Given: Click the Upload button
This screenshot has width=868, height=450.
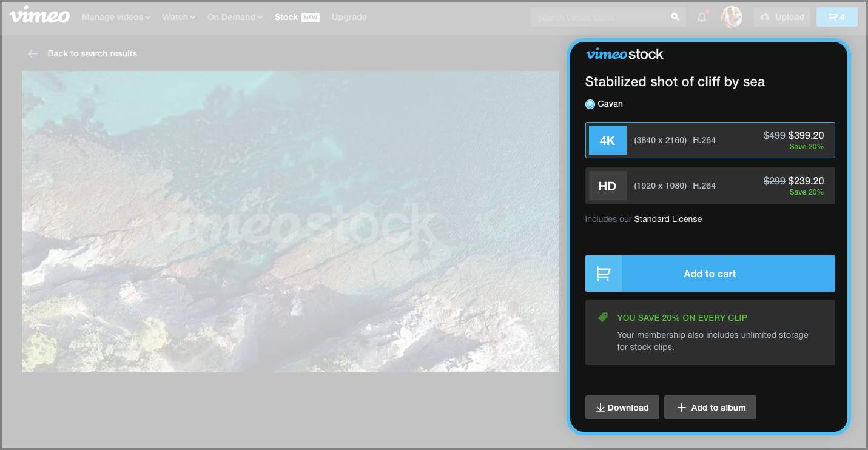Looking at the screenshot, I should 782,17.
